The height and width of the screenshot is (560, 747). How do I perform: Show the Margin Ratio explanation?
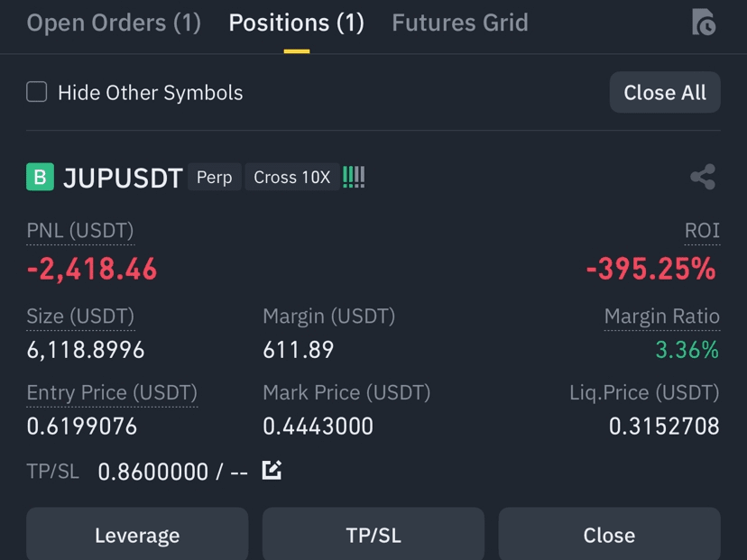pyautogui.click(x=661, y=317)
